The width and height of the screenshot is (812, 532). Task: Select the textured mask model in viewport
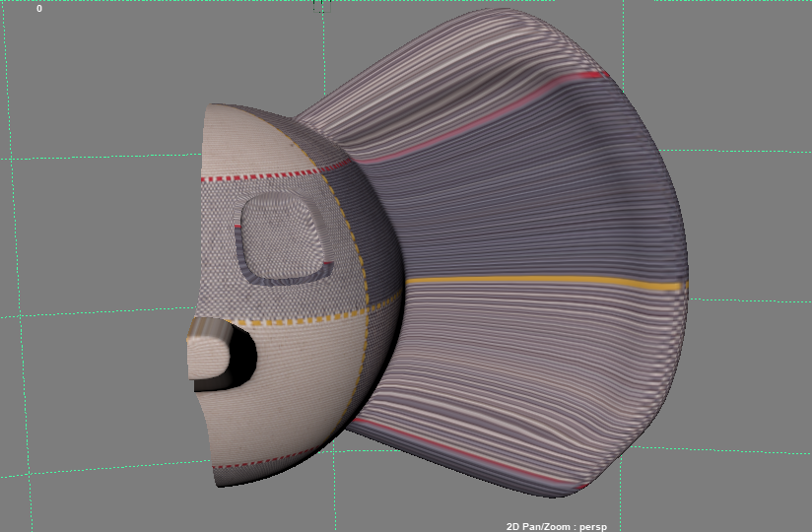438,253
